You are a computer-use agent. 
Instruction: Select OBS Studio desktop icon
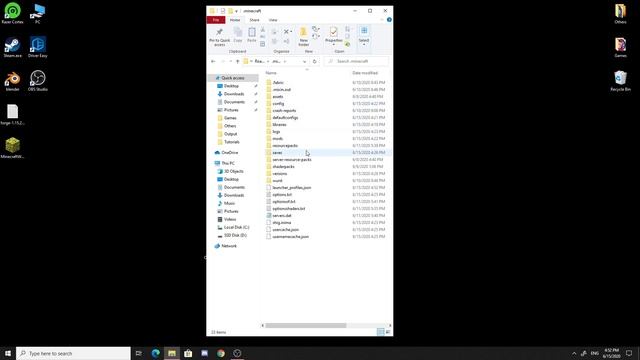(x=38, y=81)
